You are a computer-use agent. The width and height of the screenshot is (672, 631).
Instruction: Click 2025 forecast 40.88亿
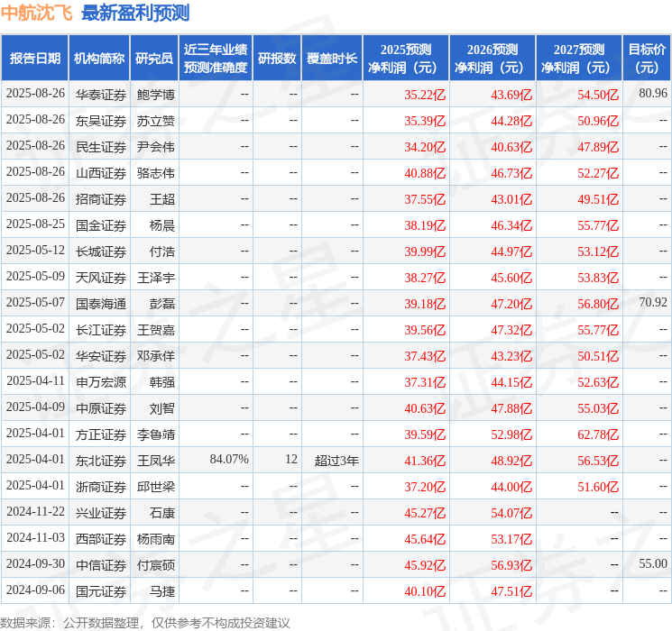(425, 173)
